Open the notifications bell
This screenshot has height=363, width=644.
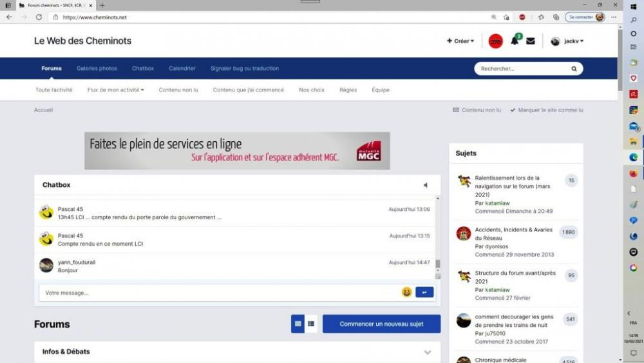[x=514, y=41]
